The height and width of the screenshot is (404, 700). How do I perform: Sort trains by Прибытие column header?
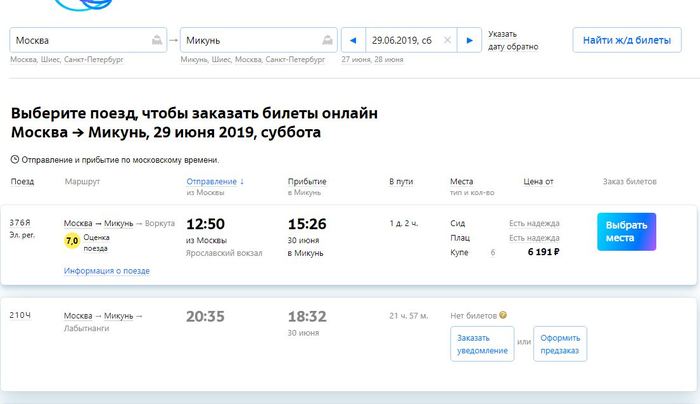click(307, 181)
